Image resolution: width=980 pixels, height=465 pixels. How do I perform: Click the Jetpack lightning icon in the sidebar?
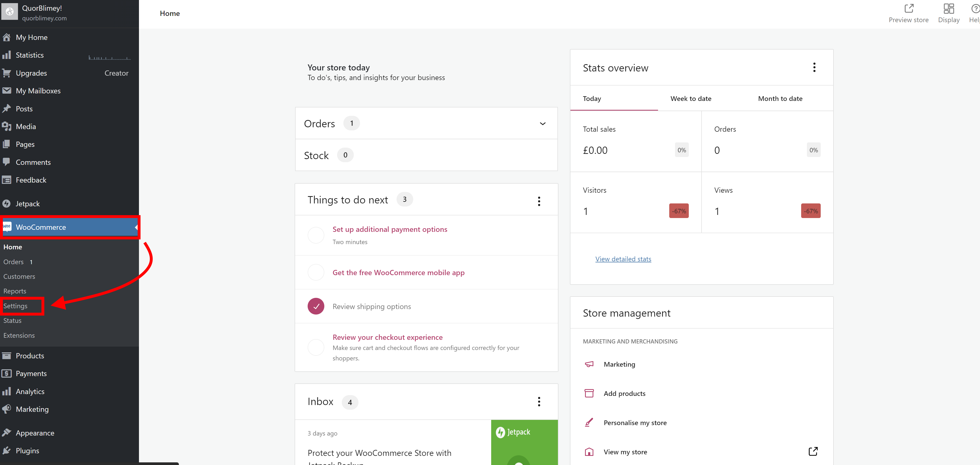(7, 204)
